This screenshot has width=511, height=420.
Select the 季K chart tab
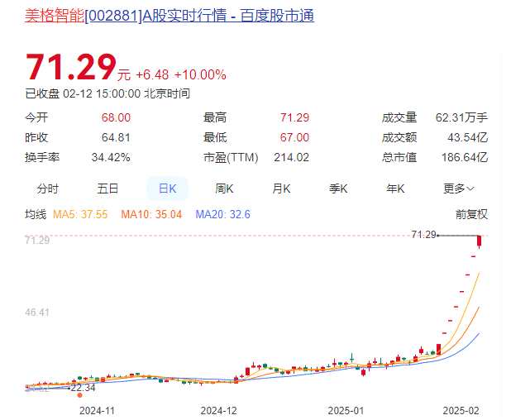click(338, 189)
